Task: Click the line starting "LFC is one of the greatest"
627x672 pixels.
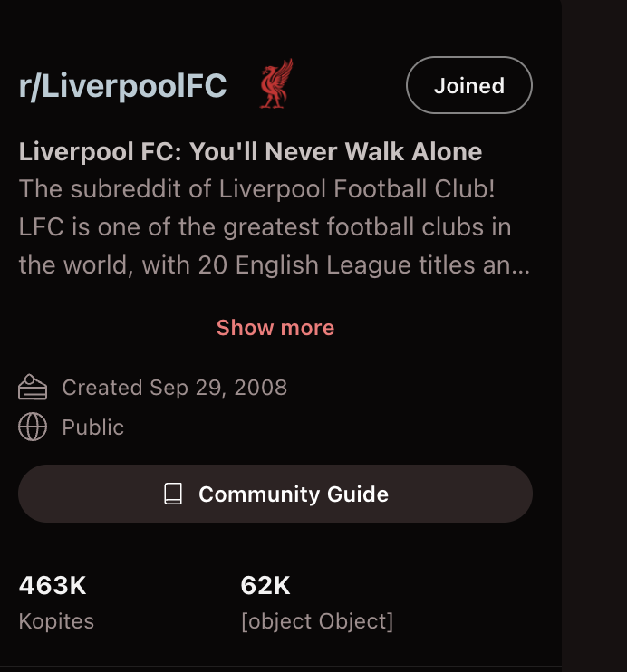Action: 265,227
